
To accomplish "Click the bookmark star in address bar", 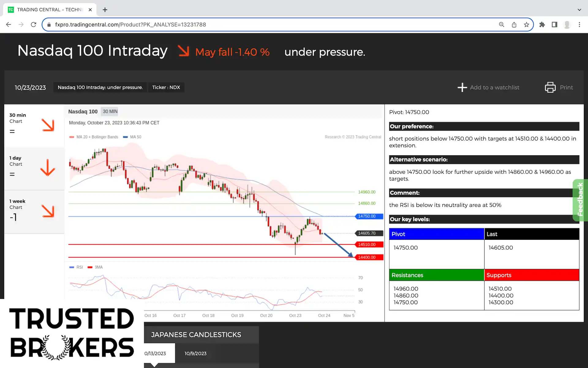I will 526,25.
